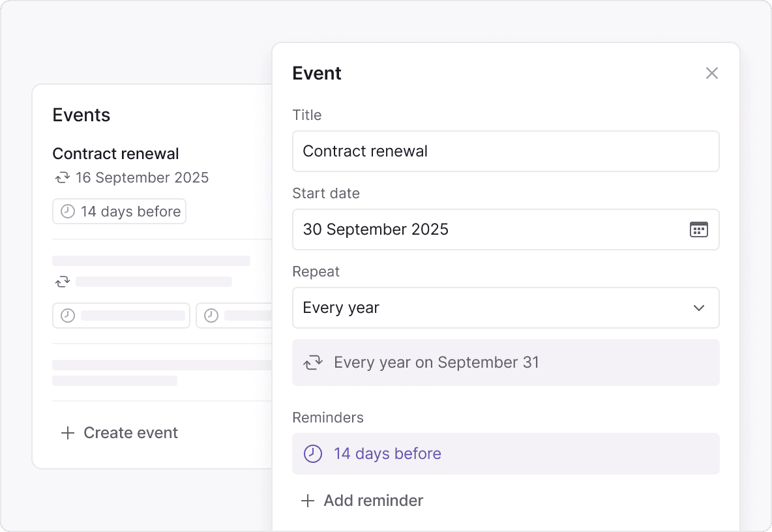The image size is (772, 532).
Task: Click the repeat icon in the placeholder event
Action: (x=62, y=282)
